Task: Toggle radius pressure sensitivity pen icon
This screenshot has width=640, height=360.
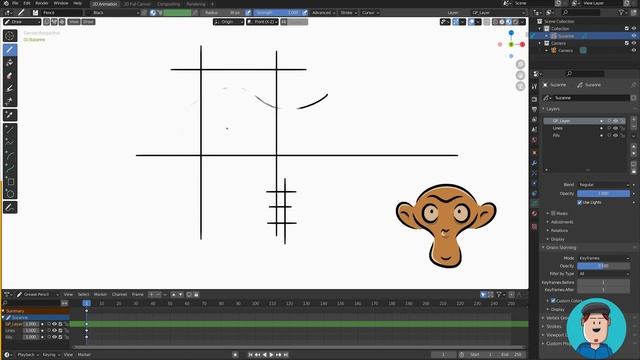Action: click(x=248, y=13)
